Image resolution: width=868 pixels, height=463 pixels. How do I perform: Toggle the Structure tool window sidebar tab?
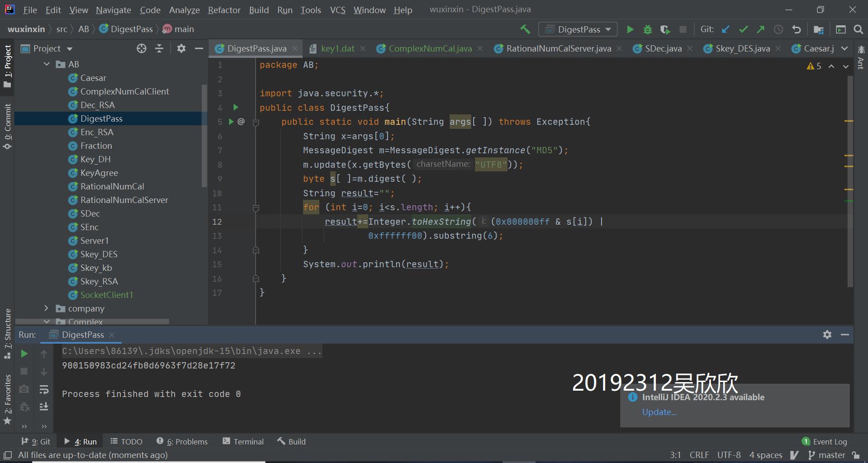[7, 333]
